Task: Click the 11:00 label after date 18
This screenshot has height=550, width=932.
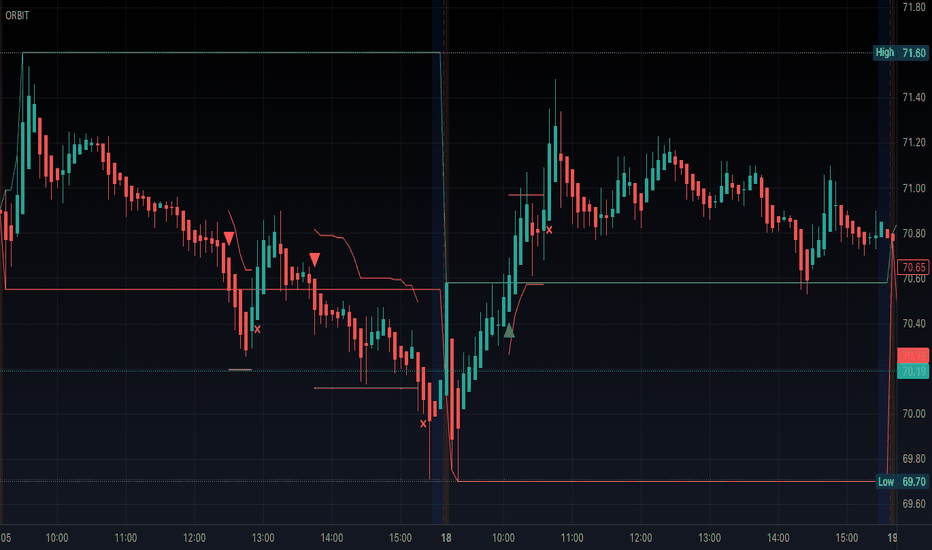Action: pos(572,538)
